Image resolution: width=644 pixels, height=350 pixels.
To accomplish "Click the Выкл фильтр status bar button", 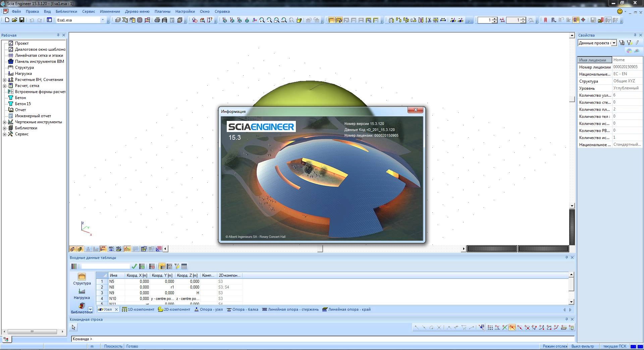I will pyautogui.click(x=583, y=346).
